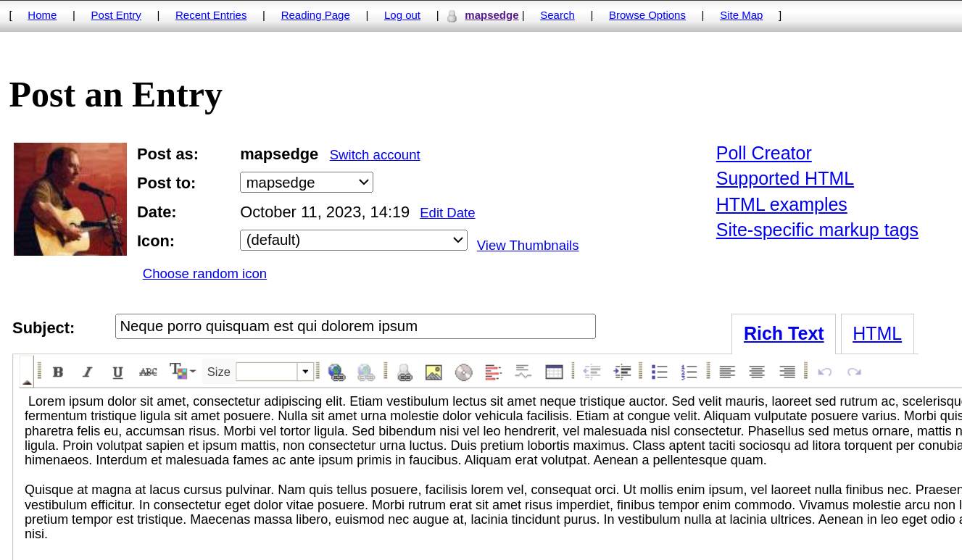The height and width of the screenshot is (560, 962).
Task: Click the Subject text field
Action: point(355,327)
